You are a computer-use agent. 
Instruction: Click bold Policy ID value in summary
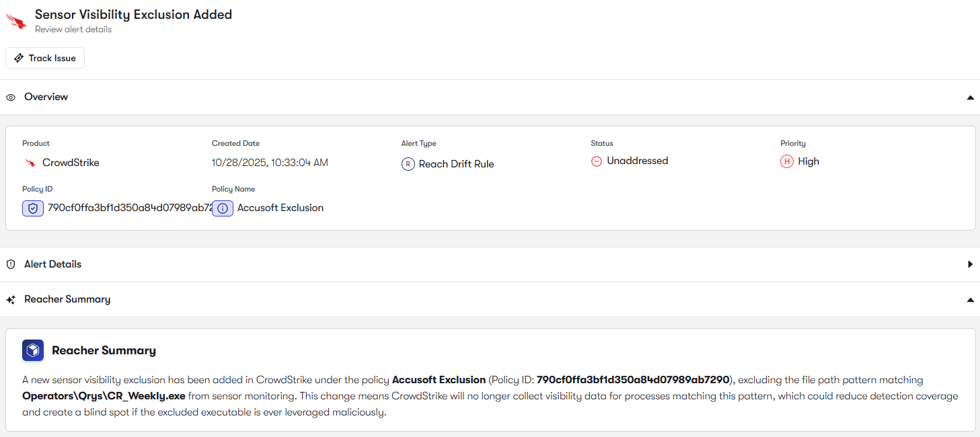coord(633,380)
